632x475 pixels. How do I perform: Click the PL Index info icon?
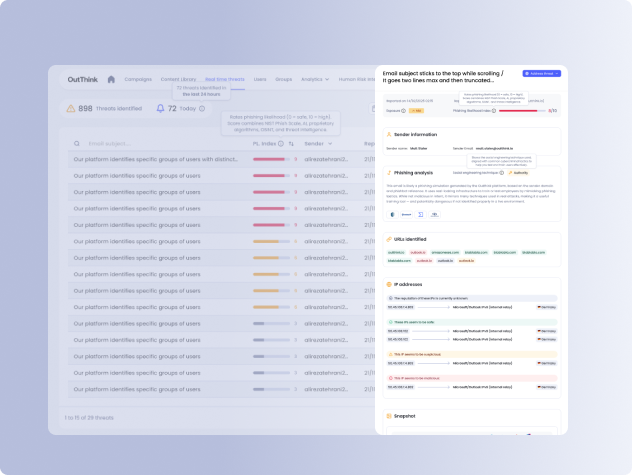(281, 144)
